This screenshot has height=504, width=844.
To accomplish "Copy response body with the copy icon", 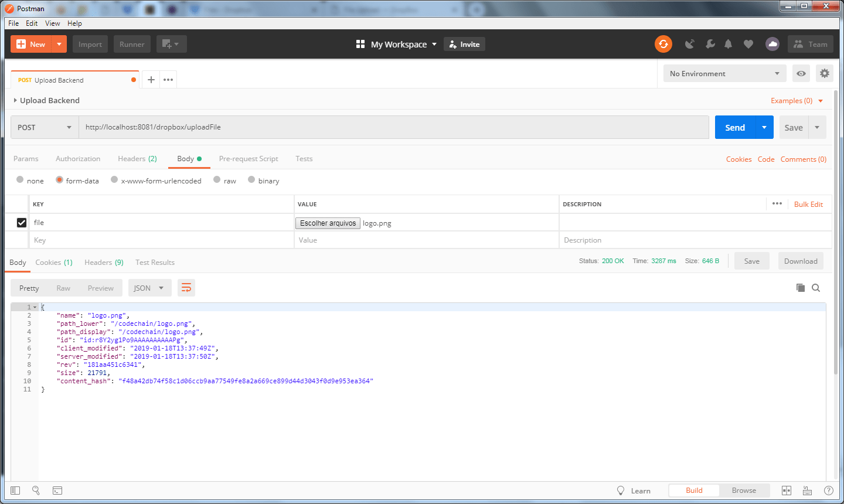I will pyautogui.click(x=801, y=288).
